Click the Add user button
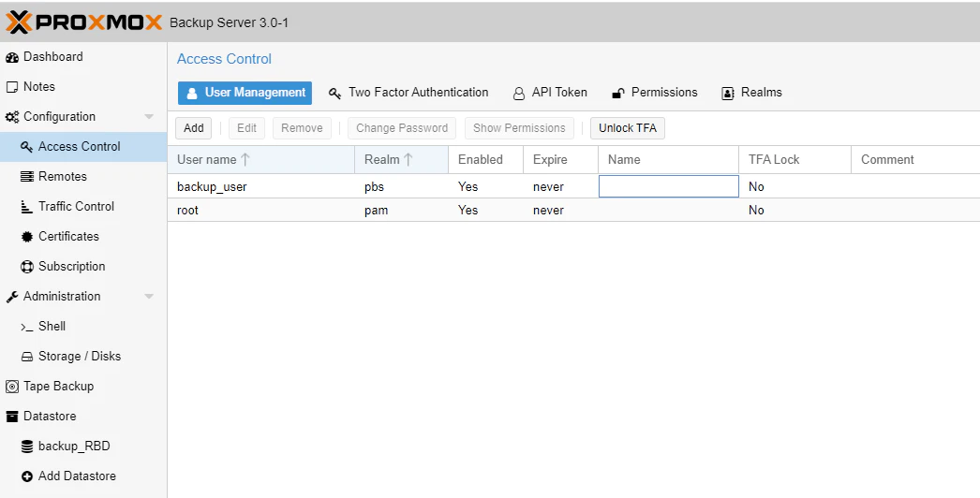The width and height of the screenshot is (980, 498). (x=194, y=128)
